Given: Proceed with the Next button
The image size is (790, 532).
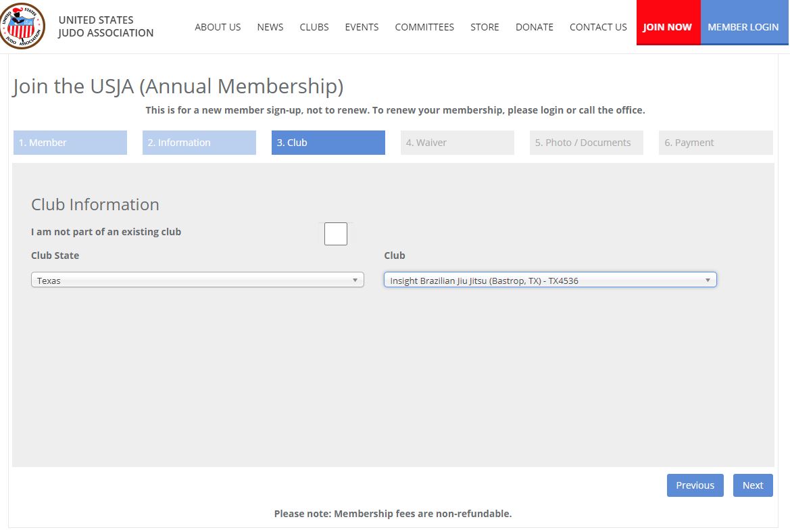Looking at the screenshot, I should click(x=753, y=485).
